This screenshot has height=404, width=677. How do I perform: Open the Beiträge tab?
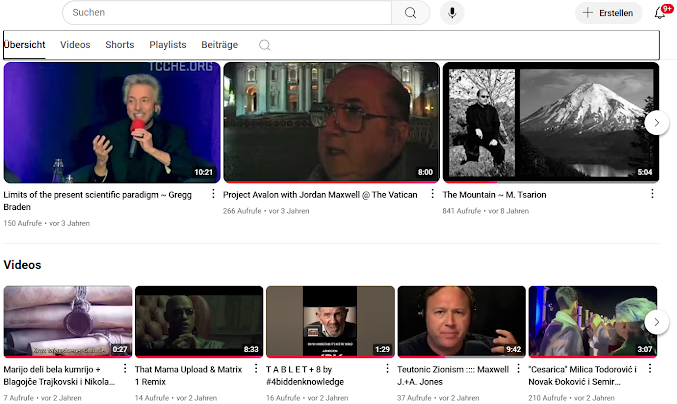pyautogui.click(x=219, y=45)
